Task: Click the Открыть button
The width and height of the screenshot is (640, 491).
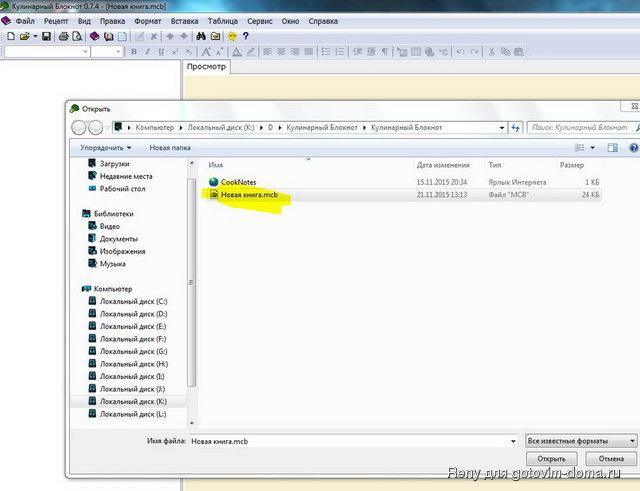Action: pyautogui.click(x=551, y=458)
